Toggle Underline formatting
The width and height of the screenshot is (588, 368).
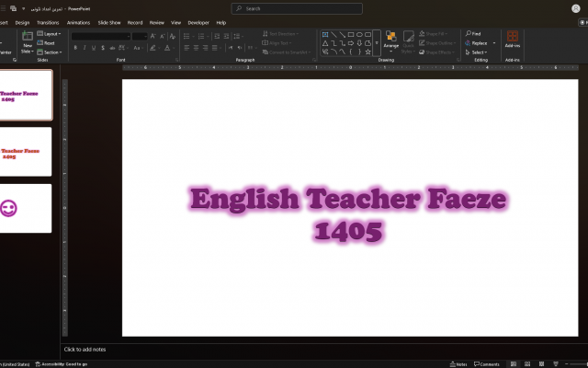pos(94,47)
